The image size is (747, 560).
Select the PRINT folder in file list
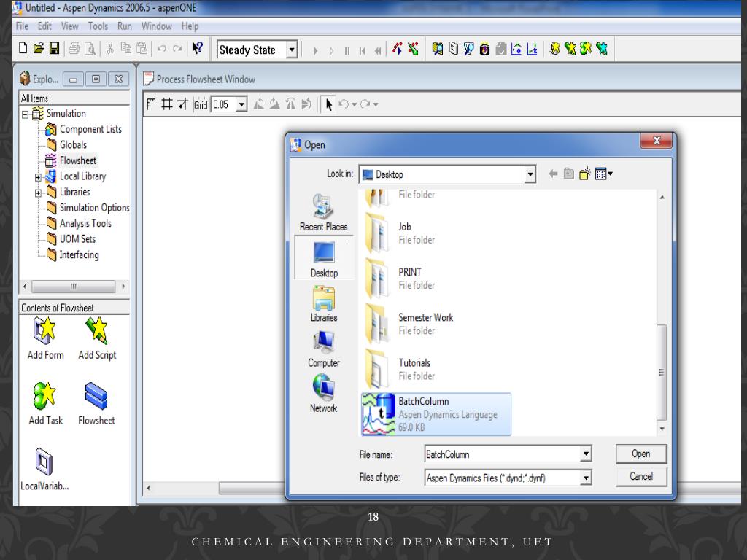[x=400, y=279]
